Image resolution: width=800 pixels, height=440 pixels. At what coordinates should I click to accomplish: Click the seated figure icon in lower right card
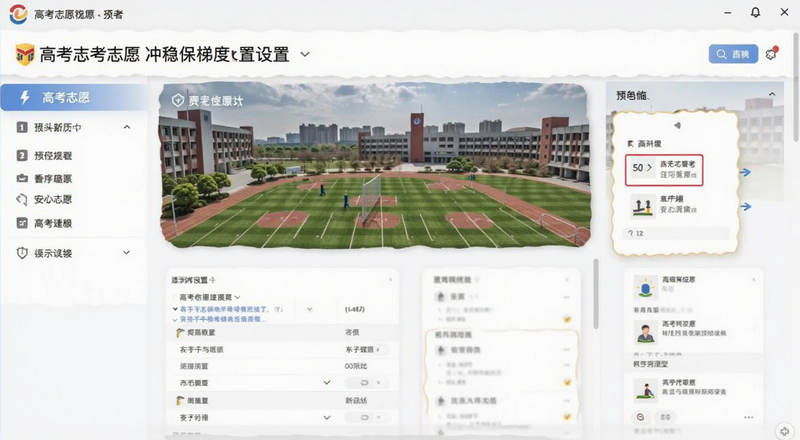pyautogui.click(x=645, y=390)
